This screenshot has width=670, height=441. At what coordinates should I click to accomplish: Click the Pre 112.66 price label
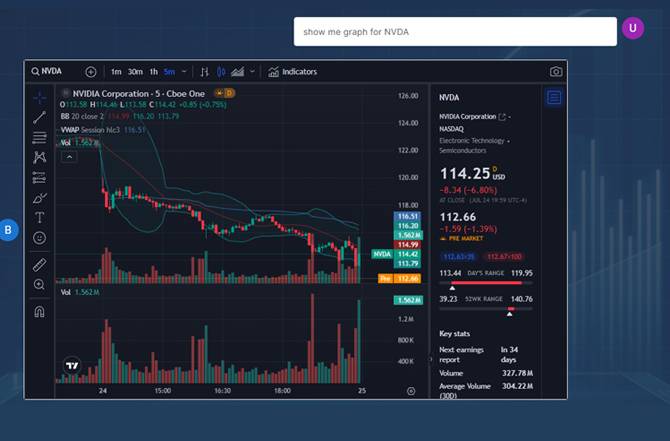click(x=400, y=279)
